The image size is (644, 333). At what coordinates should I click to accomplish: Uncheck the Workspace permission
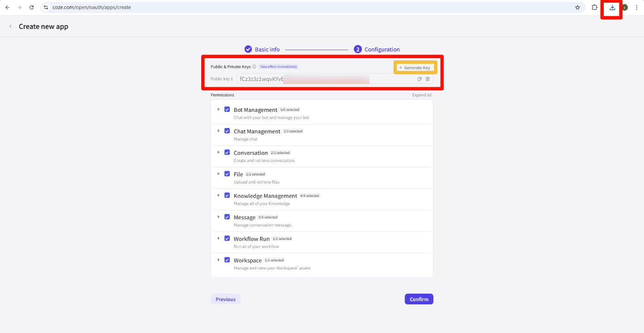tap(227, 260)
